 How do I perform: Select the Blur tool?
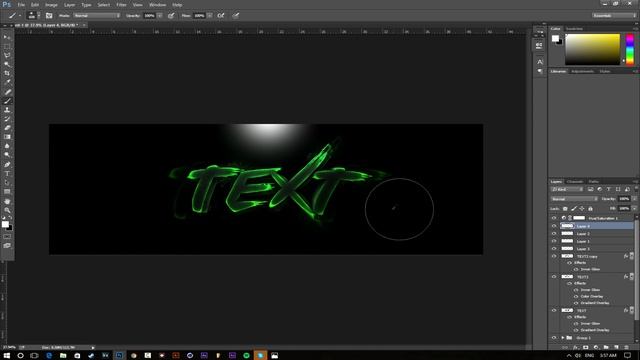pos(7,146)
